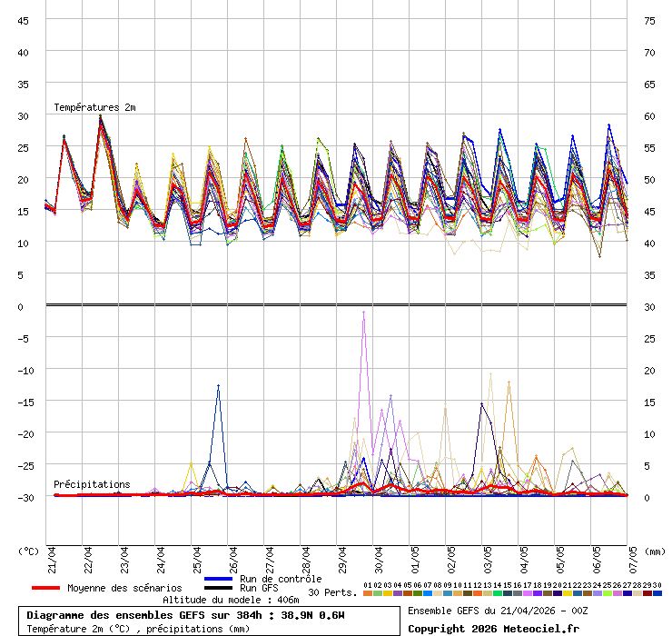Click the tallest purple precipitation peak

click(364, 312)
